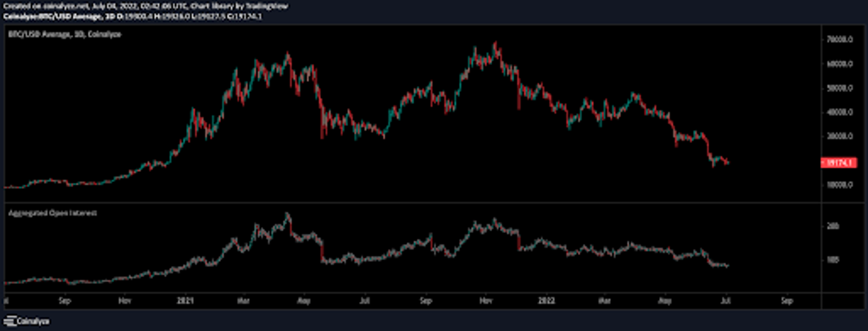Click the Nov label just before 2022
Screen dimensions: 868x331
pos(486,301)
